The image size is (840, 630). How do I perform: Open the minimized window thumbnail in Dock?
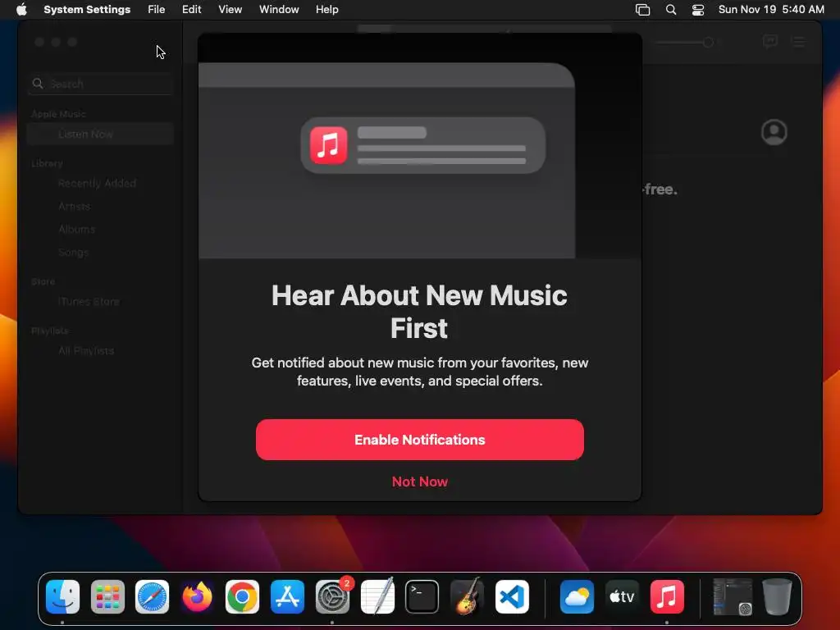pos(733,597)
